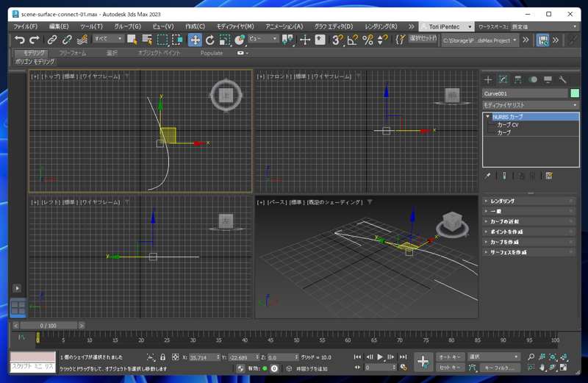Image resolution: width=588 pixels, height=383 pixels.
Task: Click the Edit Named Selection Sets icon
Action: [x=401, y=40]
